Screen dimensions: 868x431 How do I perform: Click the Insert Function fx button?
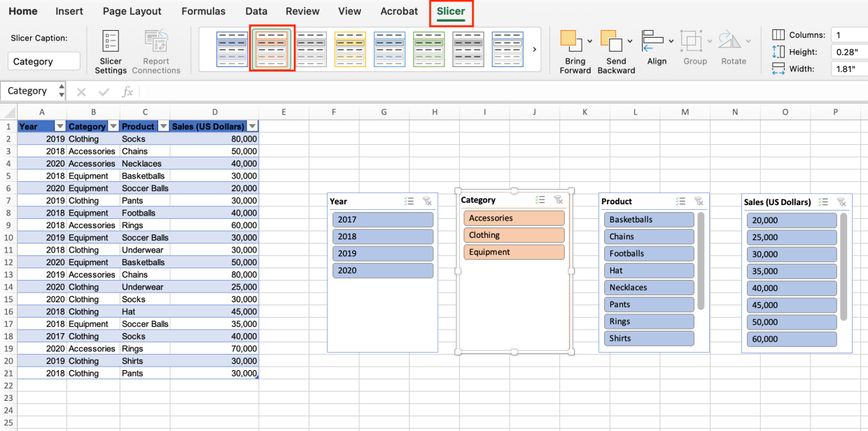tap(127, 91)
